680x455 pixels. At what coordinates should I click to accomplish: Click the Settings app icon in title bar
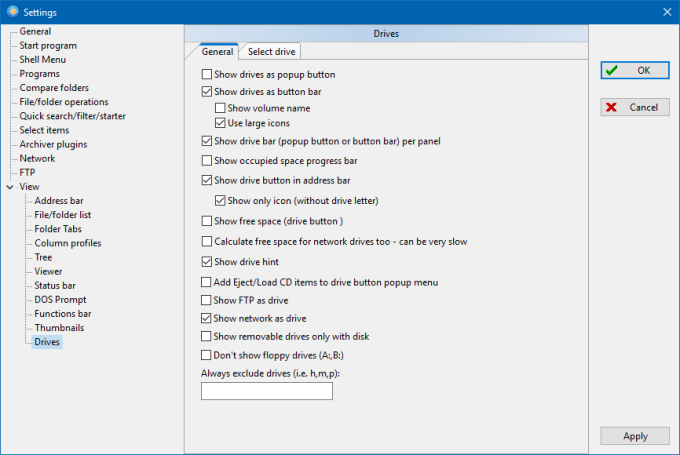point(13,12)
